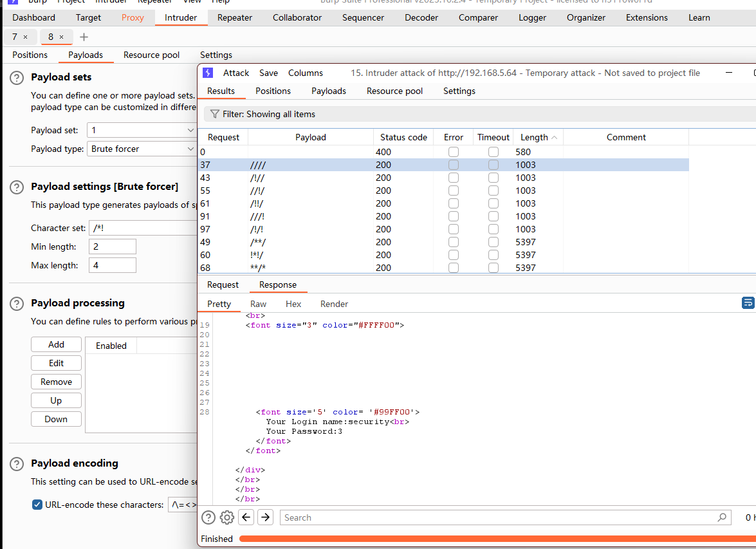Go to previous search match with back arrow
Viewport: 756px width, 549px height.
point(246,517)
